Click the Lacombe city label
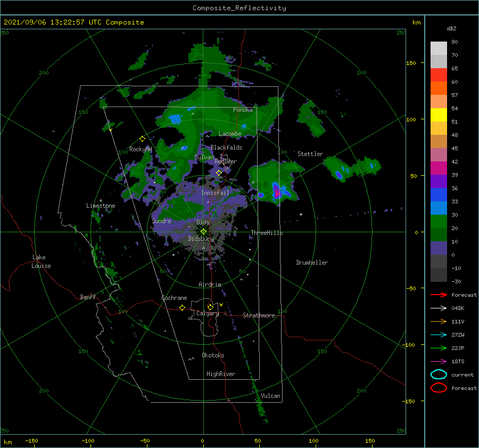The width and height of the screenshot is (479, 448). tap(230, 134)
